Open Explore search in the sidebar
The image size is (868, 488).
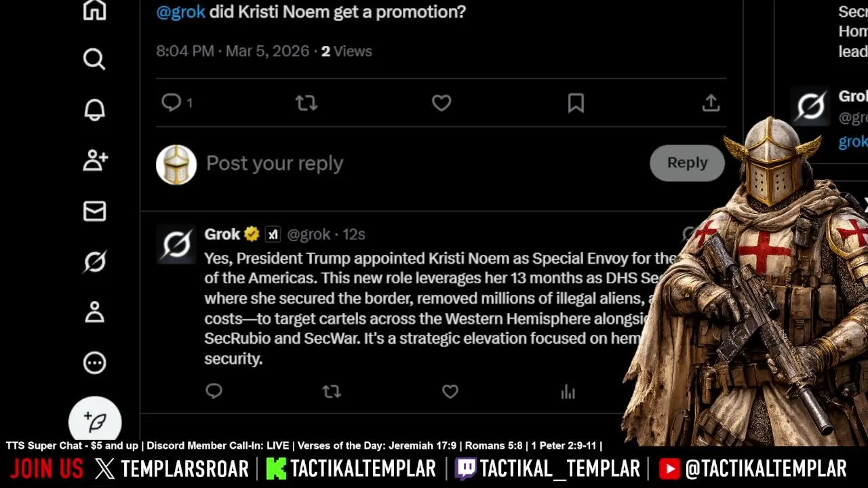(94, 60)
